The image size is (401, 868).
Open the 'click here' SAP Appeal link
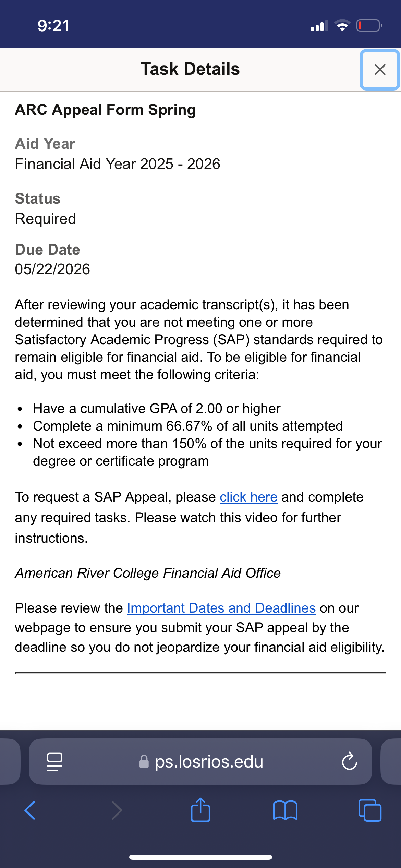[x=248, y=497]
